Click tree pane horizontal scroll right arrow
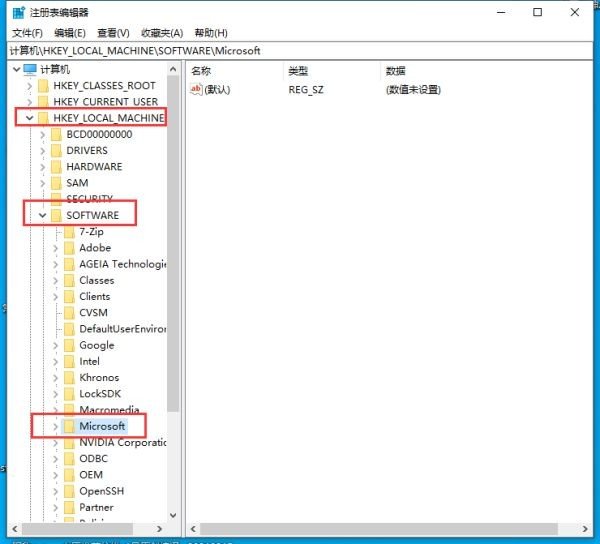 [160, 529]
